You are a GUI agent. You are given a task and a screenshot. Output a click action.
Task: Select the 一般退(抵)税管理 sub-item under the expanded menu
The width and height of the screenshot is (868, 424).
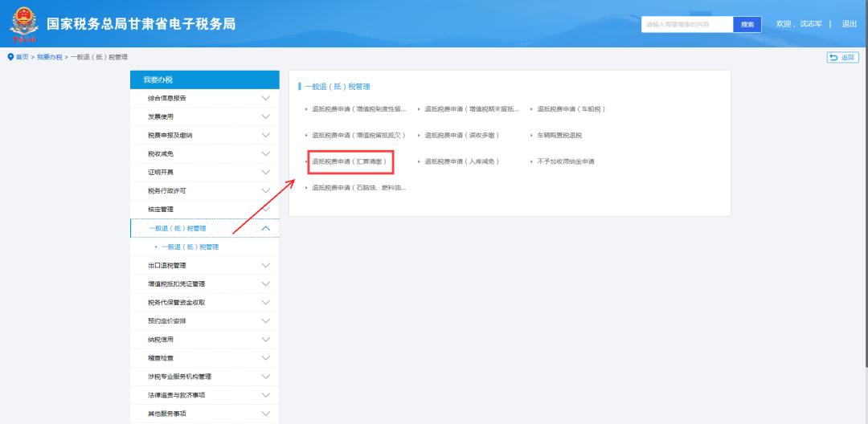point(190,247)
